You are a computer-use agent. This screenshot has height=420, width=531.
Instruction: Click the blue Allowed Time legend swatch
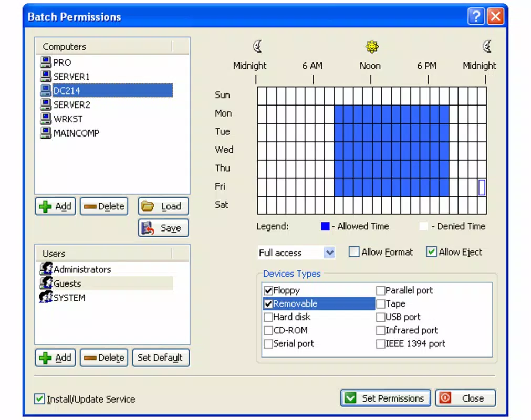(x=325, y=226)
